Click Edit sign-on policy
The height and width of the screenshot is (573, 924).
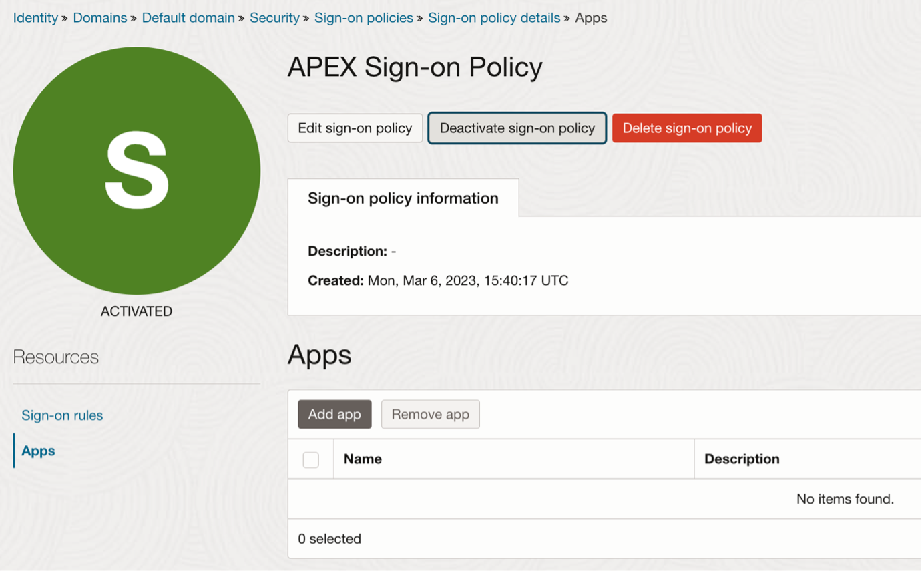pyautogui.click(x=355, y=128)
